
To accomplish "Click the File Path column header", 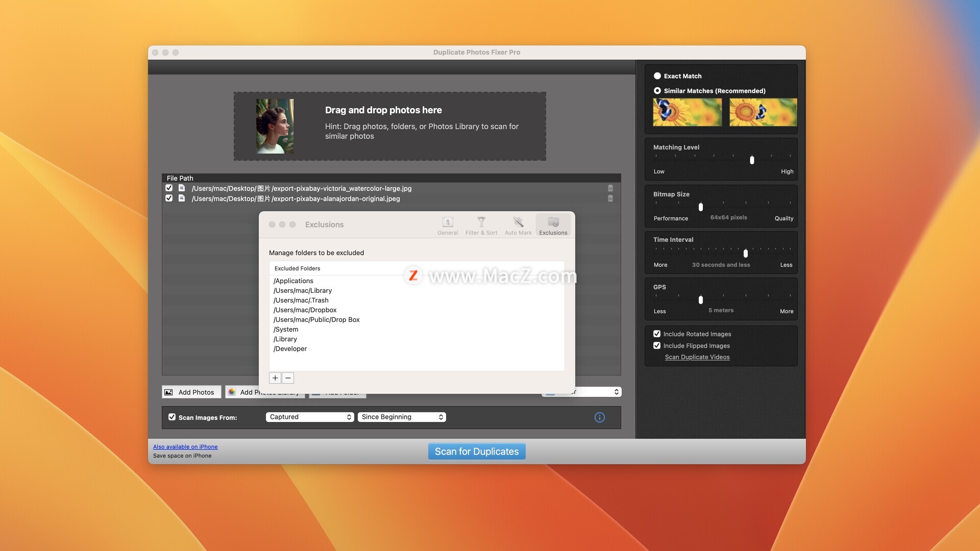I will 391,178.
